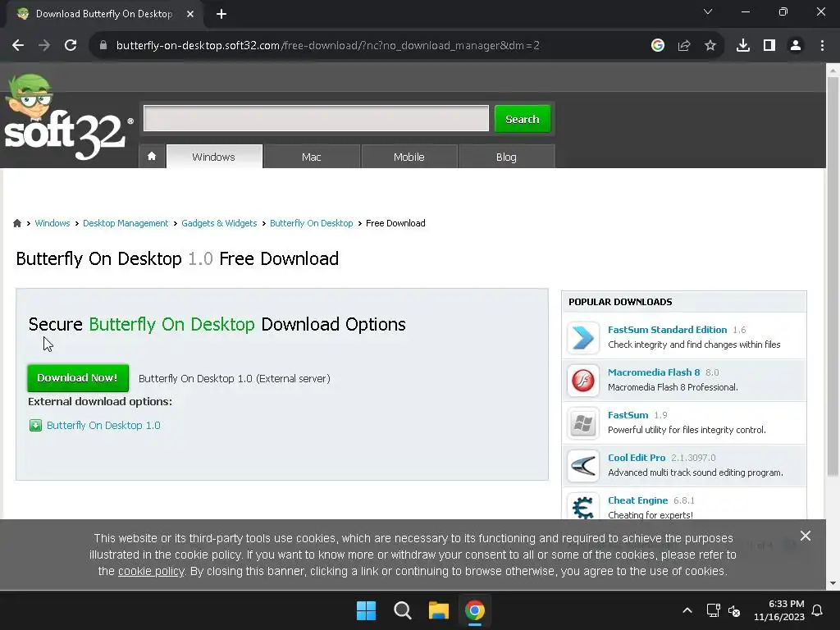Screen dimensions: 840x630
Task: Open the Chrome profile icon
Action: pos(796,46)
